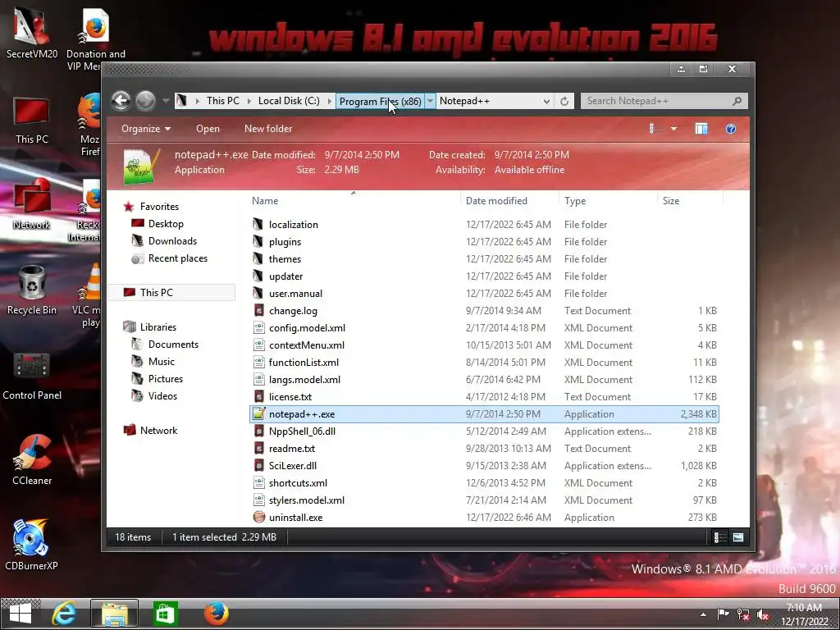This screenshot has height=630, width=840.
Task: Open Documents library
Action: pos(173,344)
